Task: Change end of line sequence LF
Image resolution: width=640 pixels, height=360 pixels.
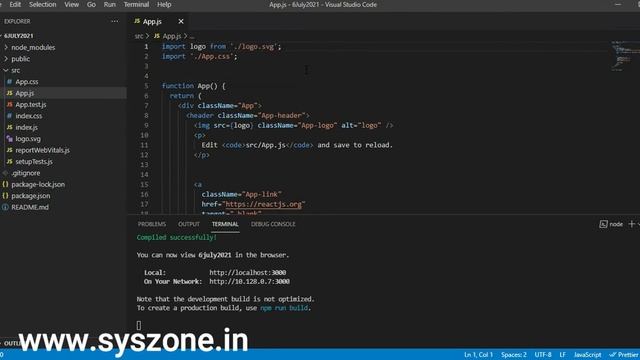Action: (562, 355)
